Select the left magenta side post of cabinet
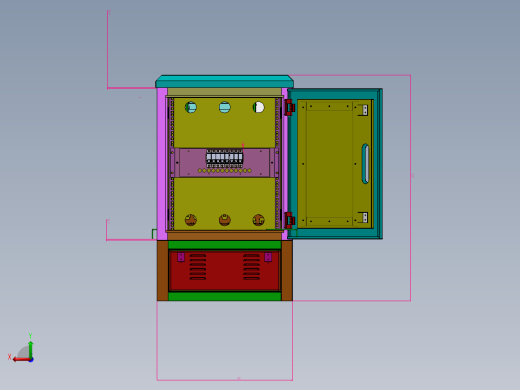Screen dimensions: 520x390 (162, 164)
